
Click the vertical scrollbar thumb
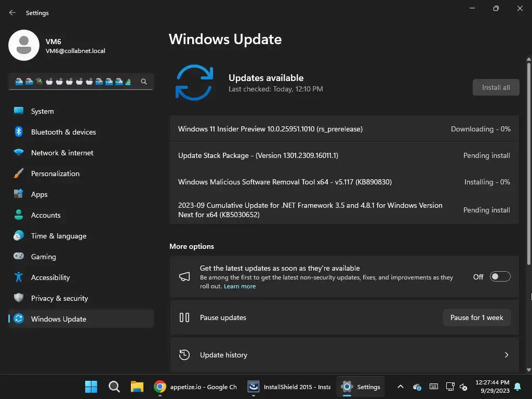528,164
